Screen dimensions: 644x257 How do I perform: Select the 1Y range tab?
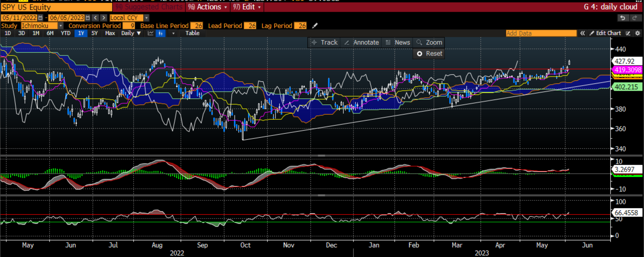[x=81, y=33]
